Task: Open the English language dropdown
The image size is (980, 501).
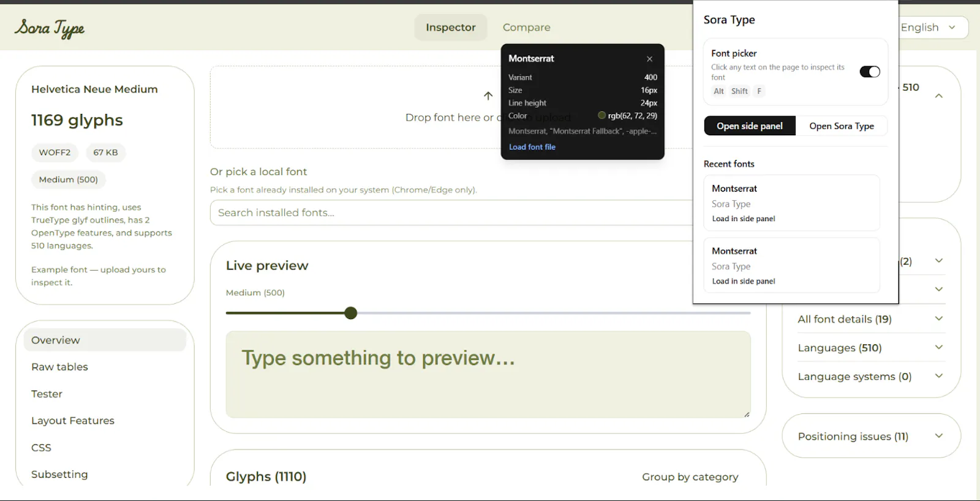Action: pos(933,27)
